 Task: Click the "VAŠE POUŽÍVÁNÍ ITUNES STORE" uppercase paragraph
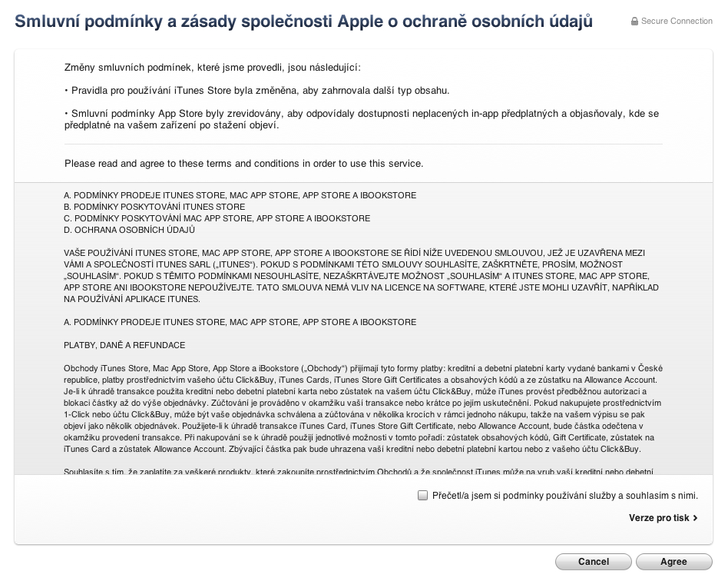coord(357,275)
